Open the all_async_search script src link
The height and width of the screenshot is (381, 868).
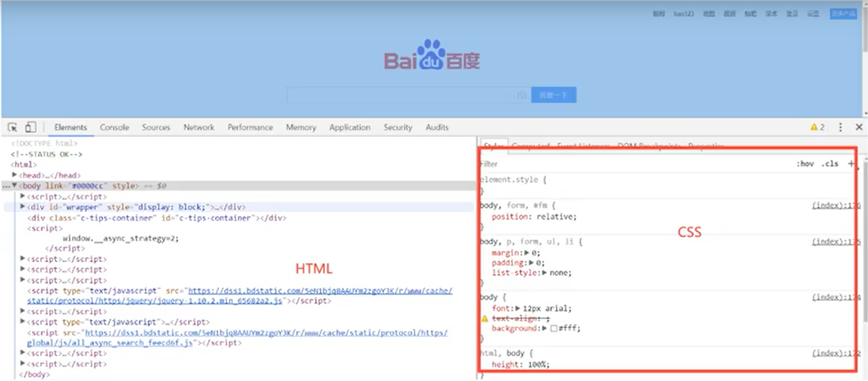[238, 337]
